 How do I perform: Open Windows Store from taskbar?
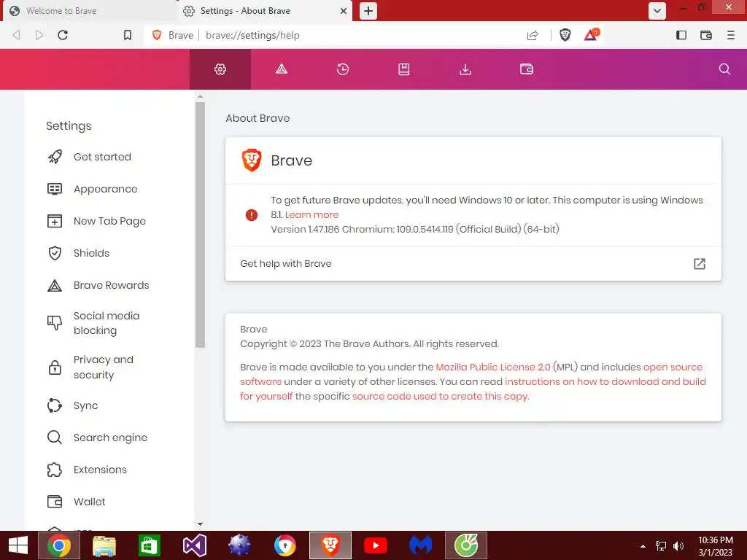tap(149, 545)
